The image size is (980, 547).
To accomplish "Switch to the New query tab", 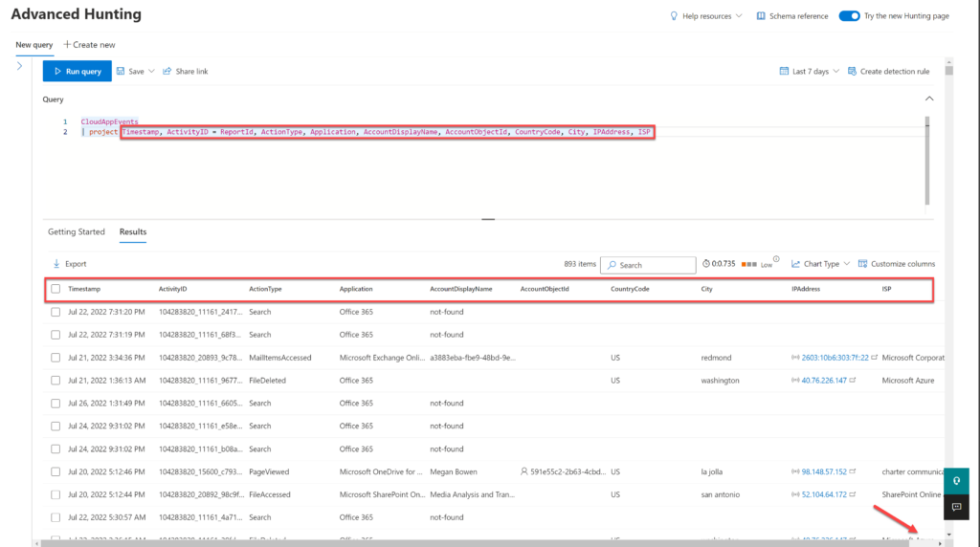I will click(x=33, y=45).
